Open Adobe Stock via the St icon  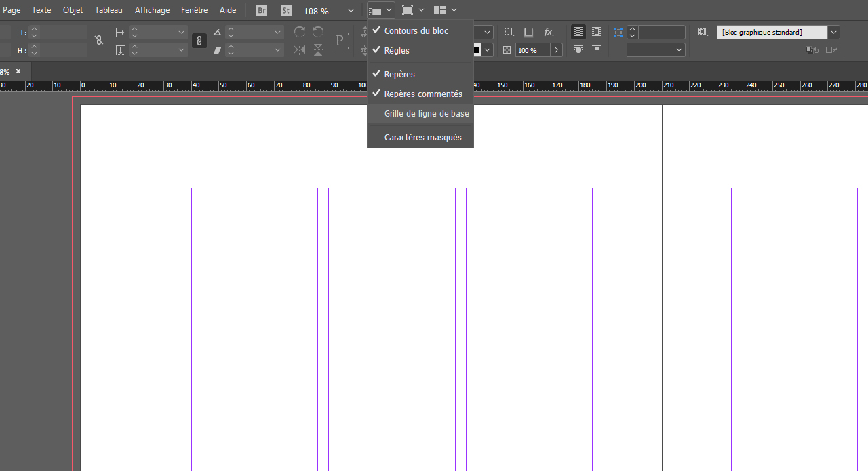[286, 10]
